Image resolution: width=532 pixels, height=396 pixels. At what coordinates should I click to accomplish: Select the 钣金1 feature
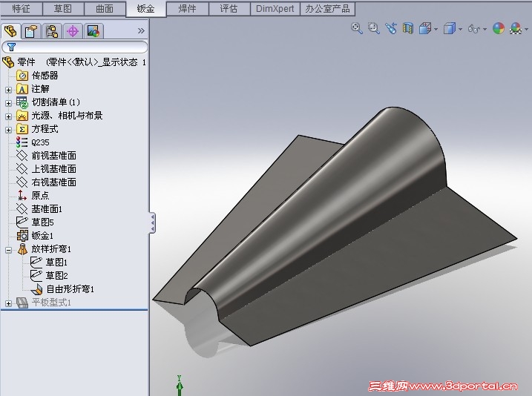42,236
